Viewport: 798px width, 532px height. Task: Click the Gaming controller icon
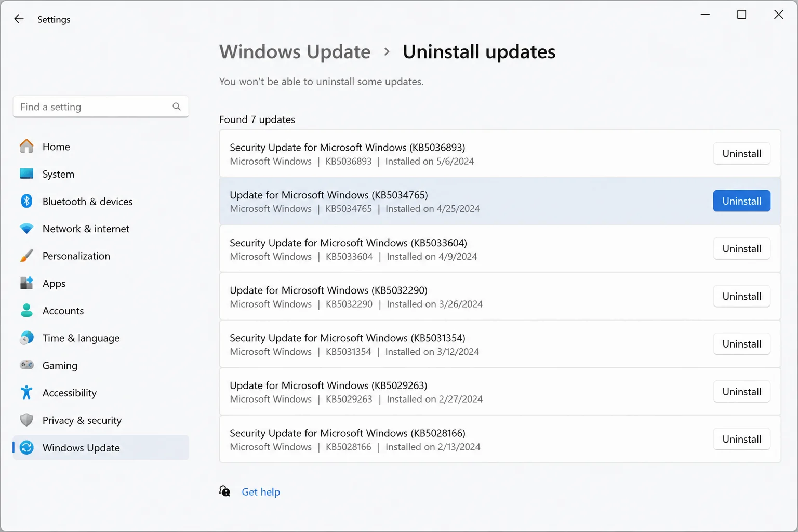[26, 365]
